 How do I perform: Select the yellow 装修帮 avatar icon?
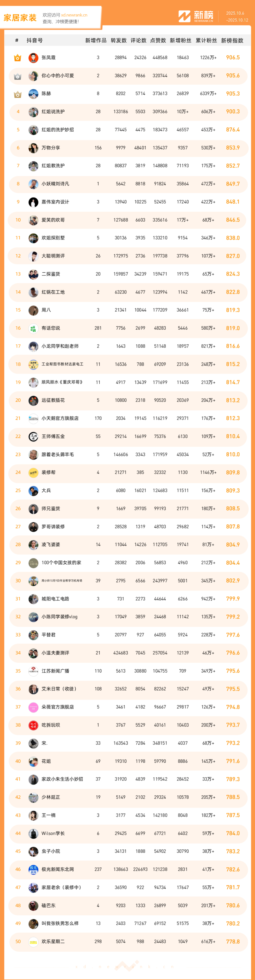tap(34, 472)
